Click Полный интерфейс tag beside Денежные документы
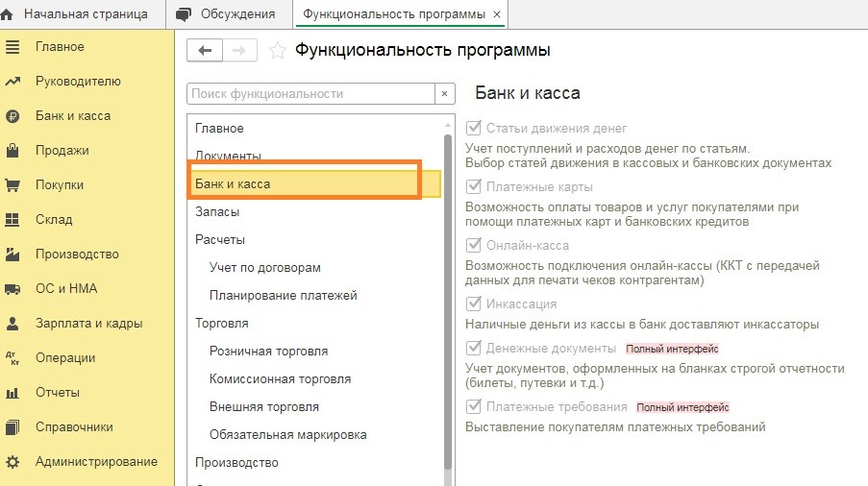The height and width of the screenshot is (486, 868). 672,349
